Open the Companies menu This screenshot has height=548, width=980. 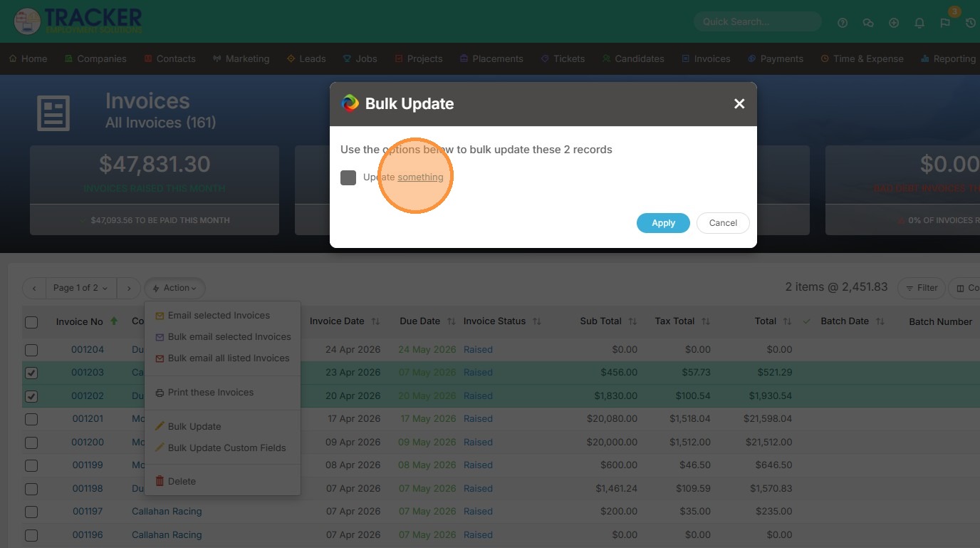pyautogui.click(x=95, y=58)
